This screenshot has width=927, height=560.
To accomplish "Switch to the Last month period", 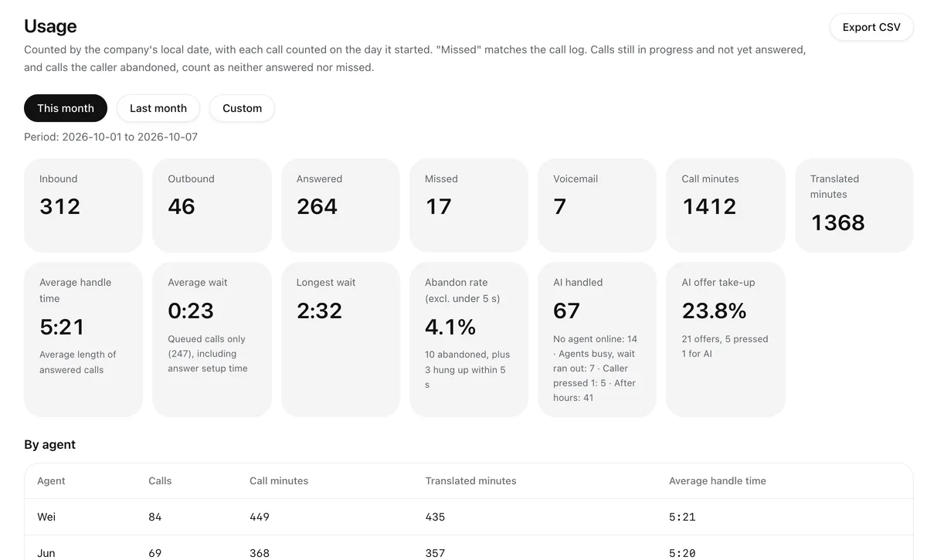I will [x=158, y=108].
